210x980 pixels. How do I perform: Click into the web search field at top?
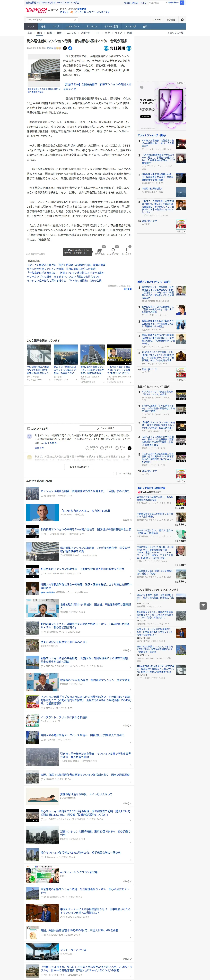pyautogui.click(x=157, y=3)
